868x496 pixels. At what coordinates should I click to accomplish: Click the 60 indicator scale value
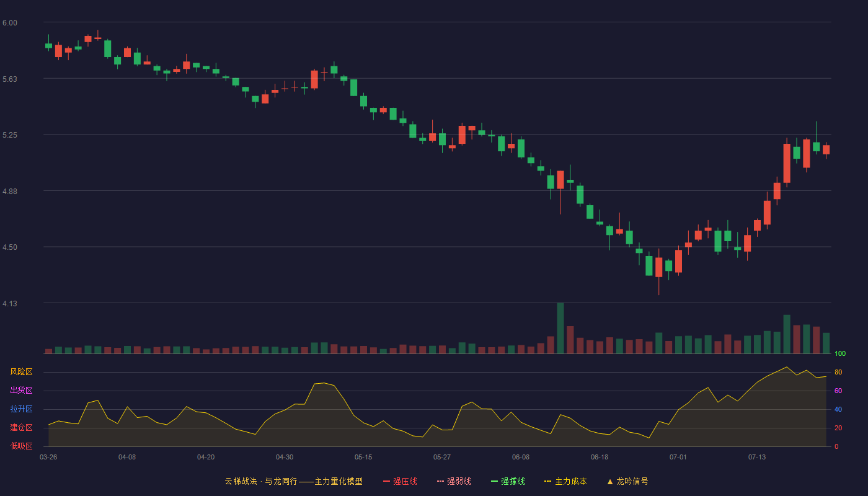pyautogui.click(x=838, y=391)
